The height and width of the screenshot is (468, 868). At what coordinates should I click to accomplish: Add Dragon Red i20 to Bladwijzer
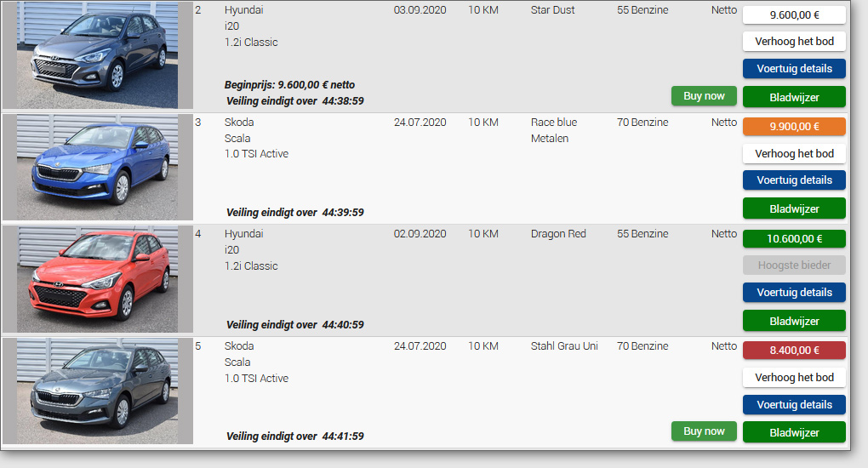pos(794,321)
